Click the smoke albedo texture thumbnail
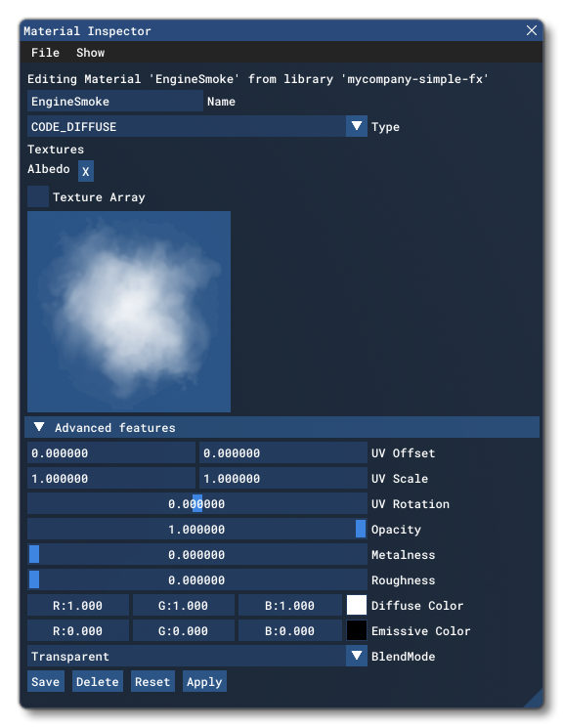The height and width of the screenshot is (728, 563). (x=129, y=312)
